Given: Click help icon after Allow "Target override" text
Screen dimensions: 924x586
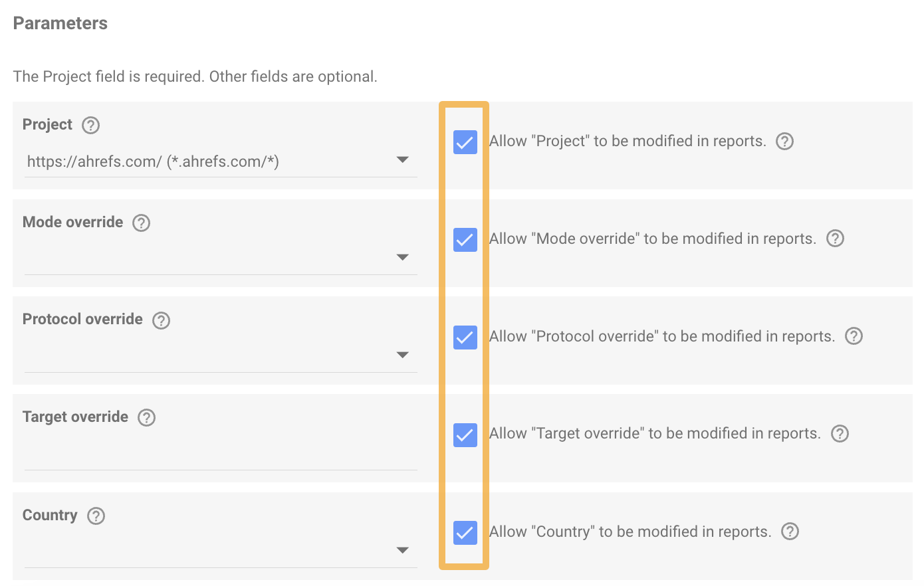Looking at the screenshot, I should click(x=840, y=434).
